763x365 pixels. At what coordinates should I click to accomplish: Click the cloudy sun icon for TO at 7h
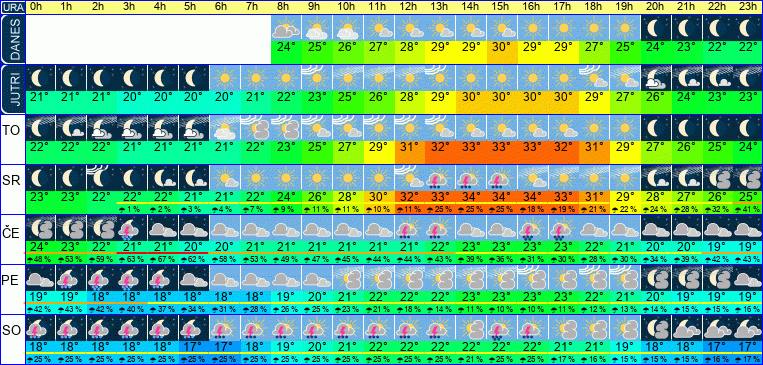[255, 128]
